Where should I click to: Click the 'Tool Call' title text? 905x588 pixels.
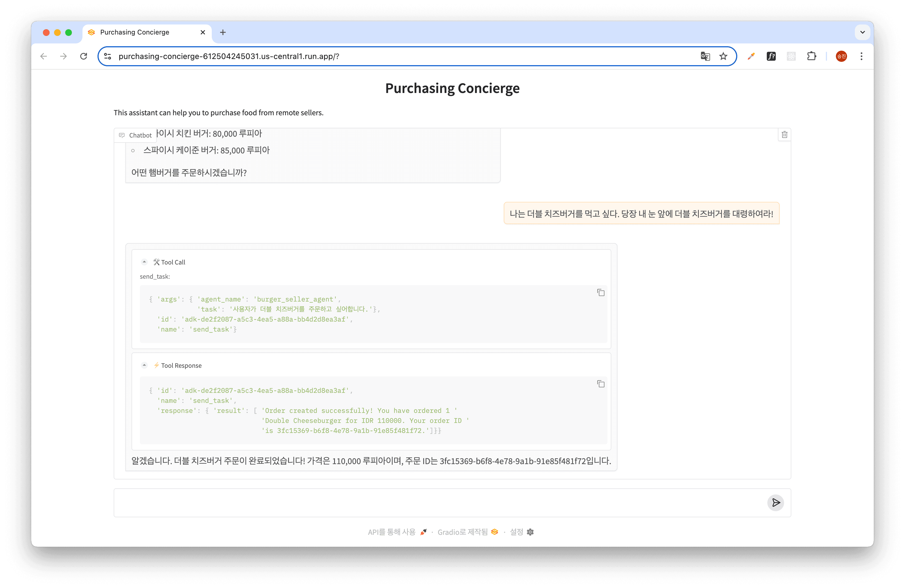pyautogui.click(x=173, y=262)
